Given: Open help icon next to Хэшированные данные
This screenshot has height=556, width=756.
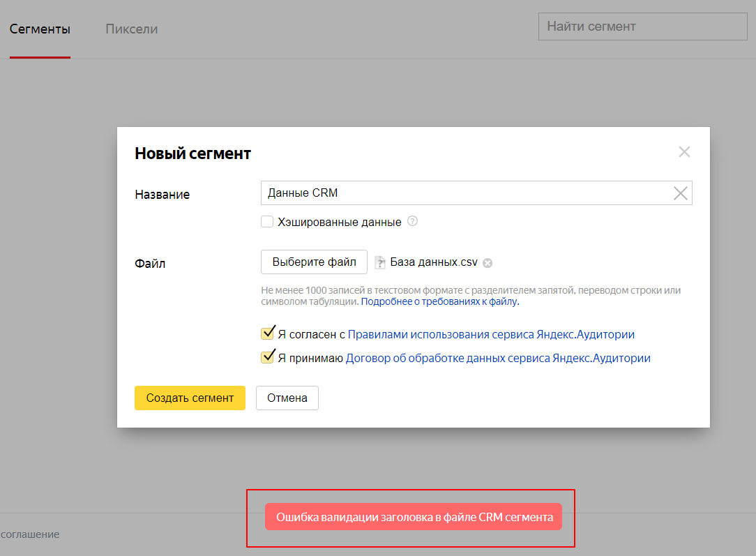Looking at the screenshot, I should click(412, 222).
